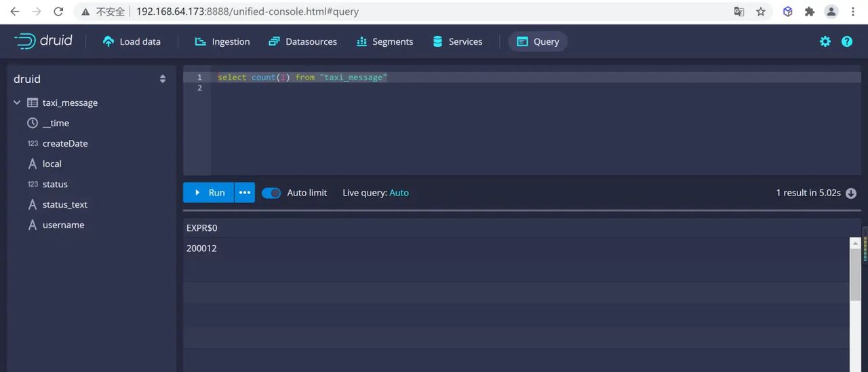The image size is (868, 372).
Task: Click the string icon beside status_text
Action: pyautogui.click(x=33, y=204)
